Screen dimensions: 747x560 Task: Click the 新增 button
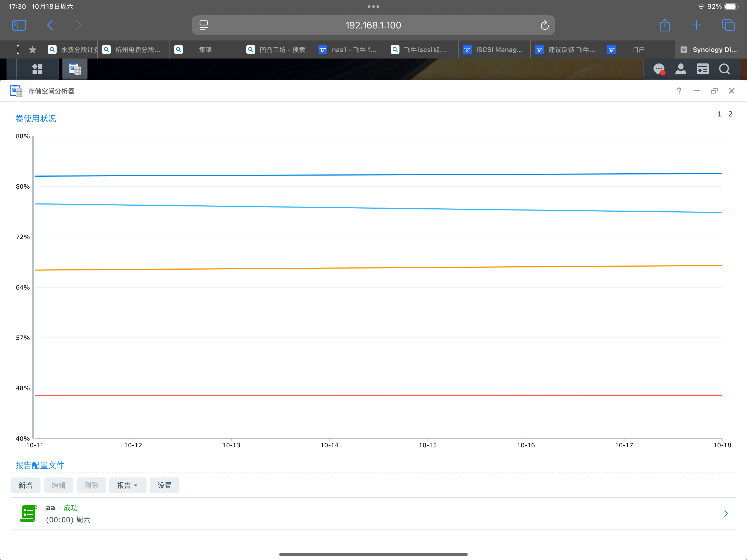[x=25, y=485]
